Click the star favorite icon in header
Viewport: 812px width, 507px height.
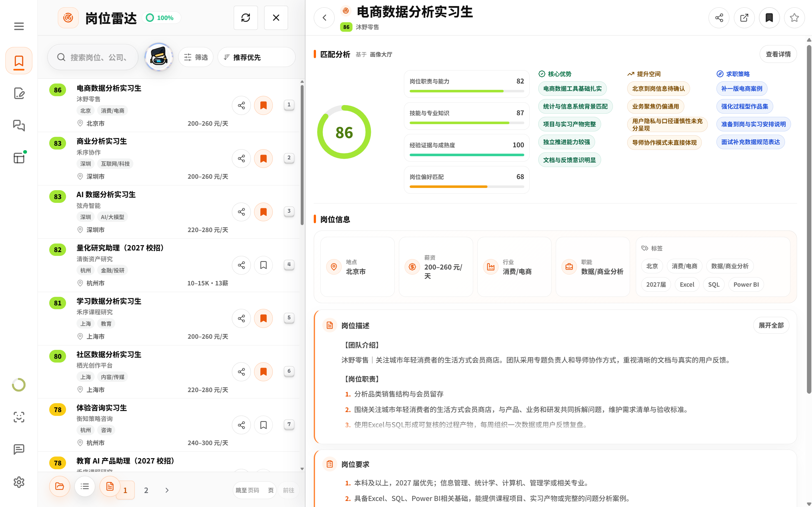794,18
